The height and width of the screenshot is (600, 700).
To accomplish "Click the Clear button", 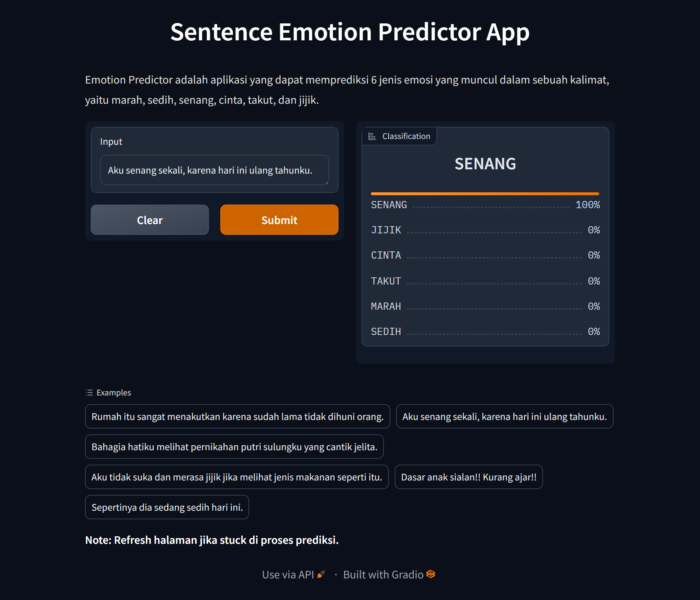I will (x=149, y=220).
